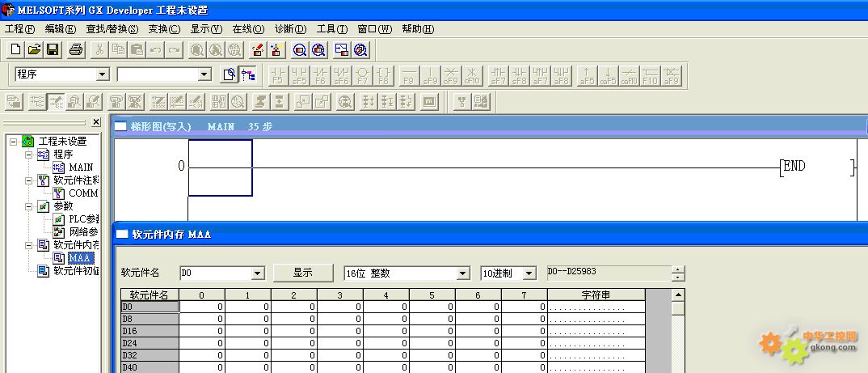Click the aF9 delete line icon

coord(672,75)
